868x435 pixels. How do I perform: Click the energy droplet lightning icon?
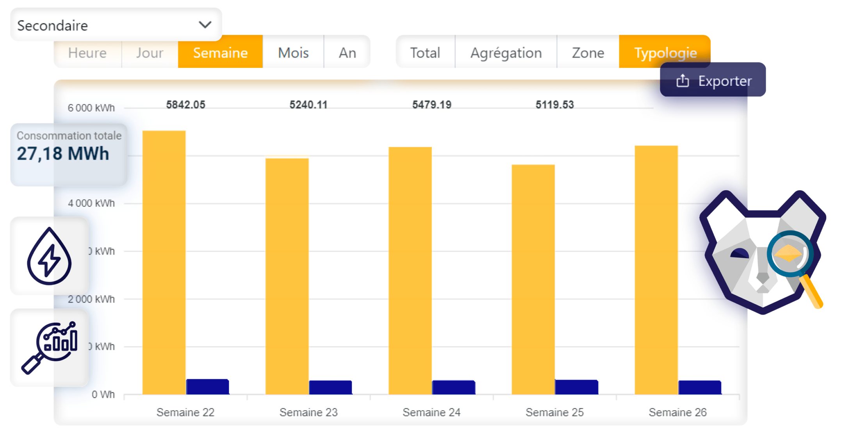[x=50, y=256]
